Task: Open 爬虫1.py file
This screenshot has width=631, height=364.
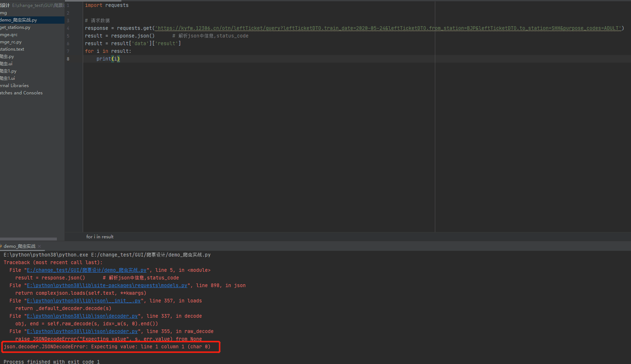Action: [x=8, y=71]
